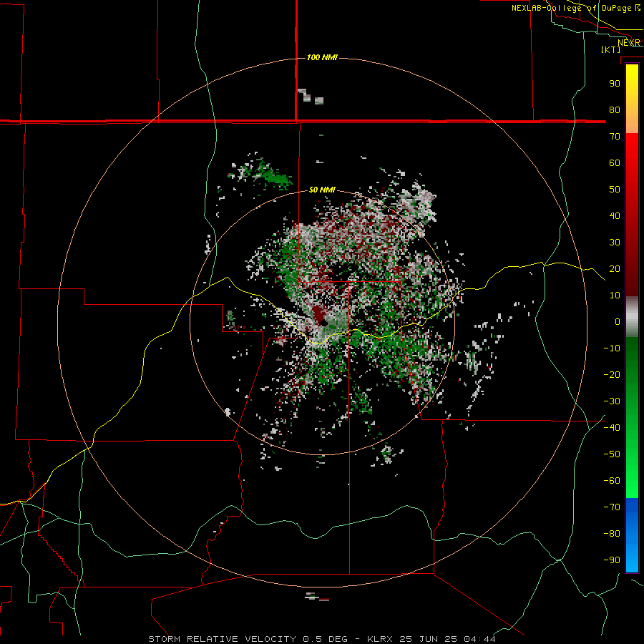Screen dimensions: 644x644
Task: Click the positive 60 knot scale label
Action: point(615,162)
